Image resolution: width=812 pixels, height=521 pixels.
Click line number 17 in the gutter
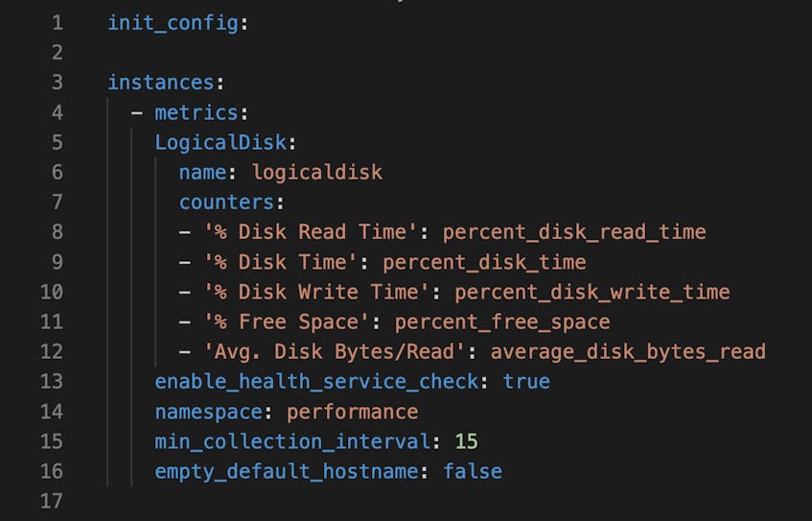coord(51,501)
